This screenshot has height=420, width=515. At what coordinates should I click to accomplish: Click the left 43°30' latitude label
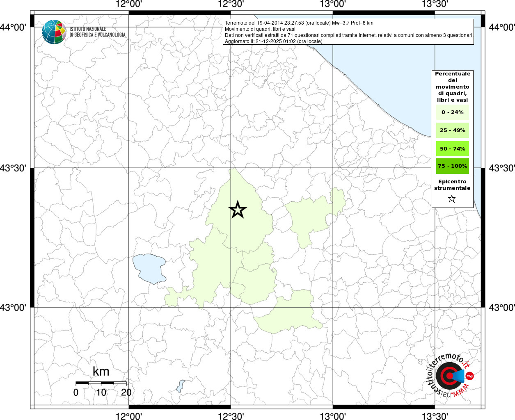pos(13,168)
